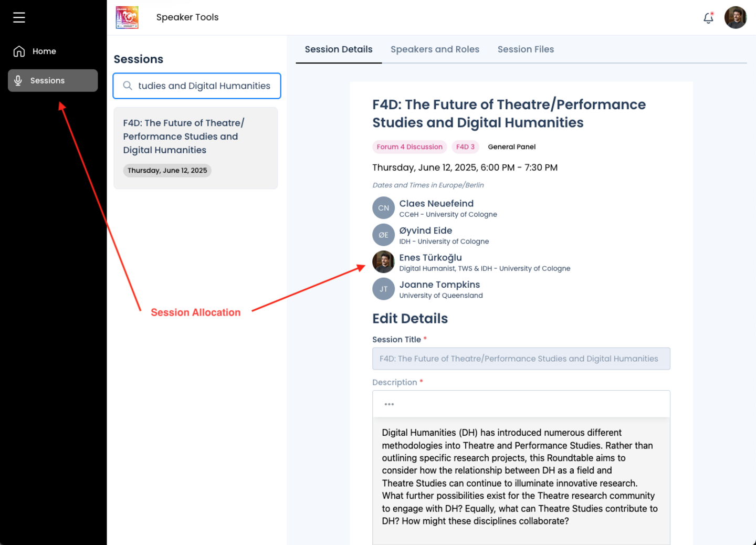This screenshot has width=756, height=545.
Task: Focus the sessions search field
Action: pyautogui.click(x=197, y=86)
